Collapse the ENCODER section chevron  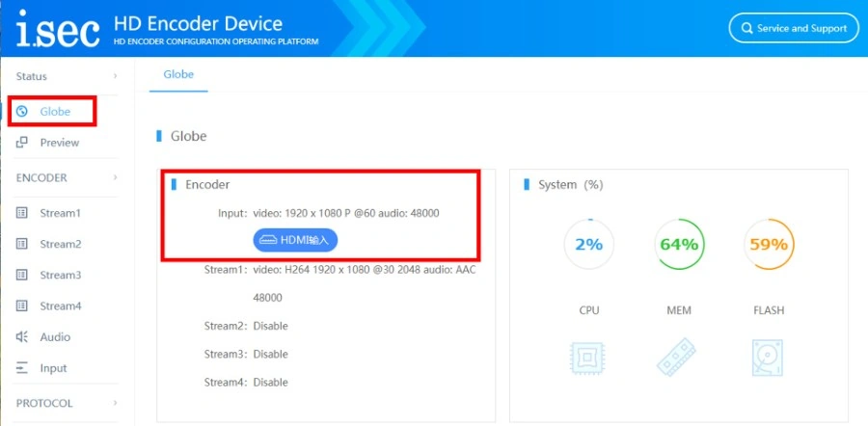[x=115, y=177]
